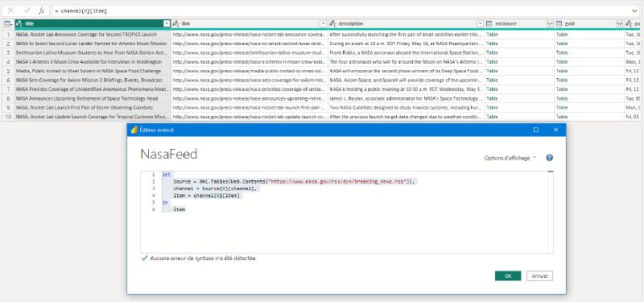Cancel the formula edit with the X icon
This screenshot has width=644, height=302.
tap(10, 10)
